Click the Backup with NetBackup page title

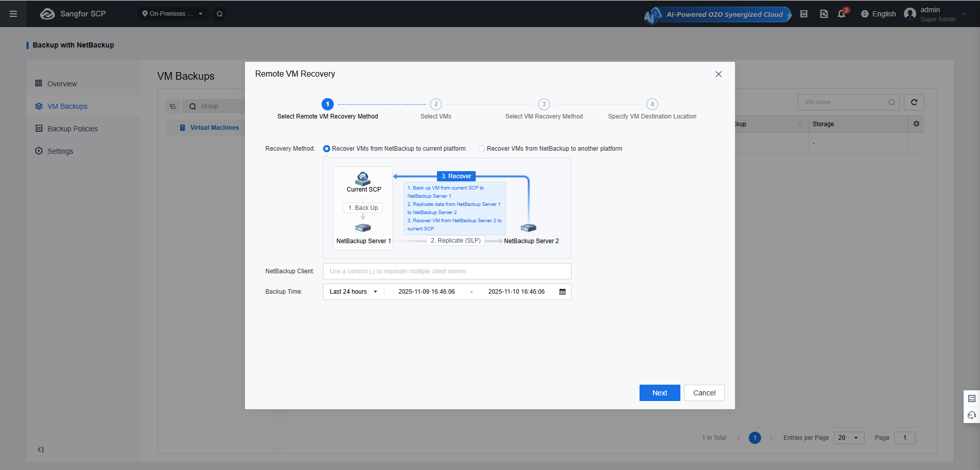coord(73,45)
